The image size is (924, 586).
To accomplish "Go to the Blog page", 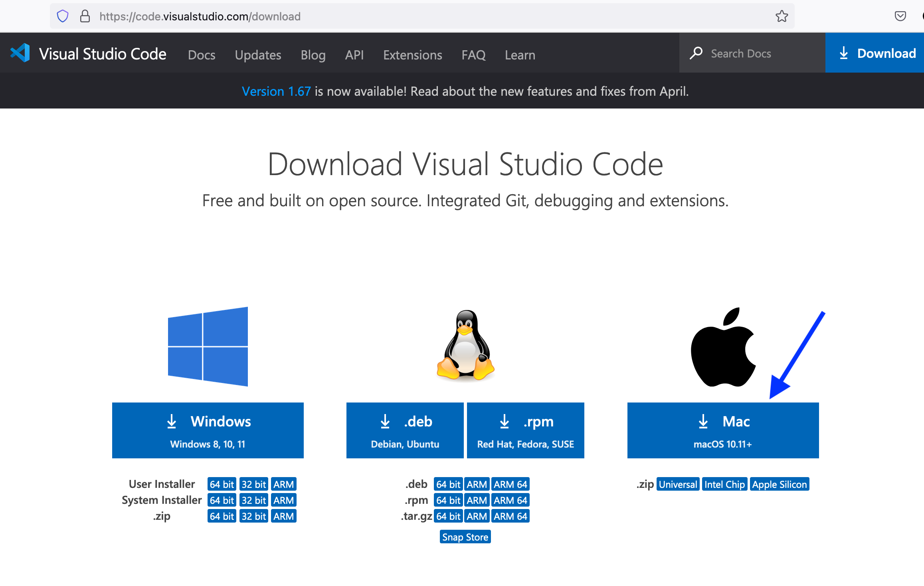I will pos(313,55).
